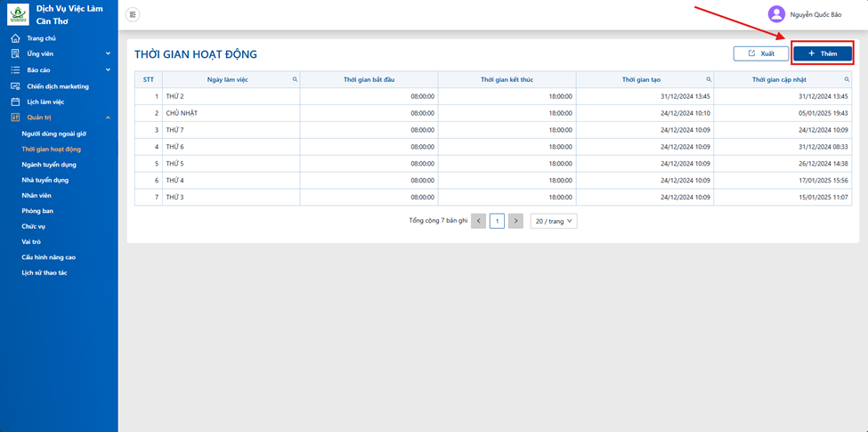Go to next page arrow
This screenshot has height=432, width=868.
click(516, 222)
